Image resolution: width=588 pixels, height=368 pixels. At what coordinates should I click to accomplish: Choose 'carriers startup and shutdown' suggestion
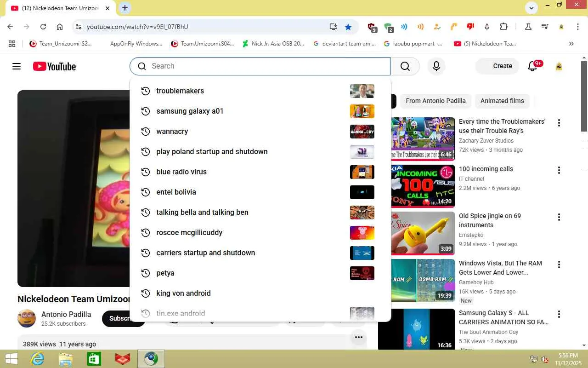pyautogui.click(x=260, y=253)
